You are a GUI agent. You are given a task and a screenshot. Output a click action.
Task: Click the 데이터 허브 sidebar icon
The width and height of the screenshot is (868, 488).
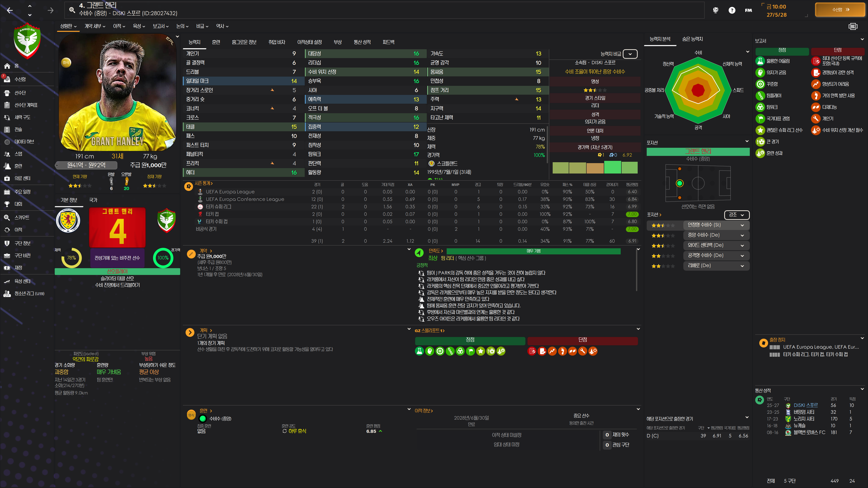click(x=7, y=142)
